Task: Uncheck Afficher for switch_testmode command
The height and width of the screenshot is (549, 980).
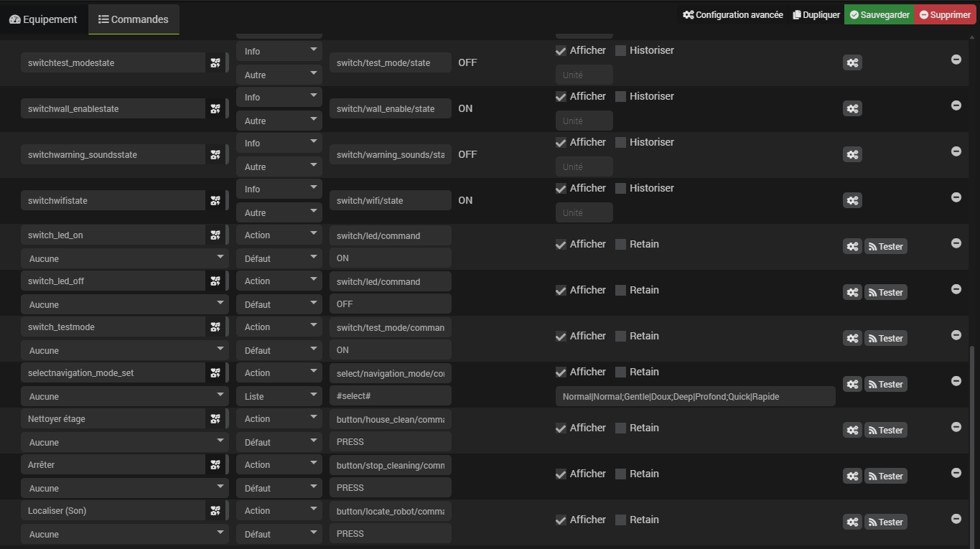Action: [x=561, y=337]
